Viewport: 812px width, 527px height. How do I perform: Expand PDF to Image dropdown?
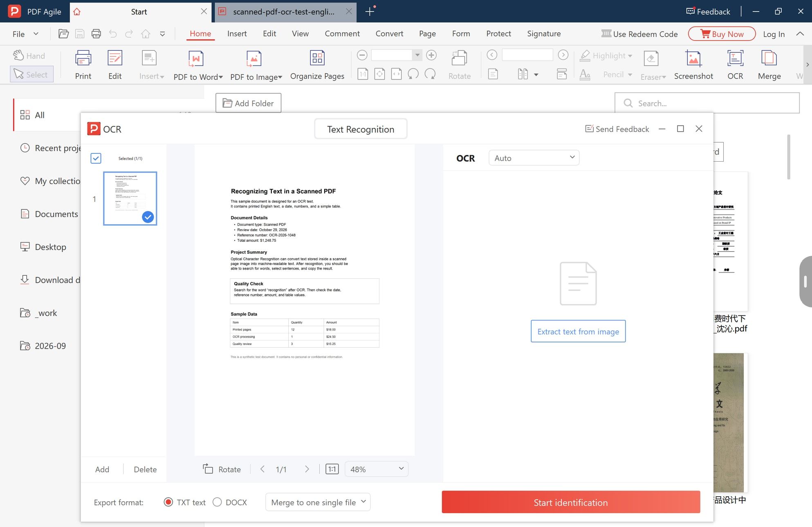[280, 77]
